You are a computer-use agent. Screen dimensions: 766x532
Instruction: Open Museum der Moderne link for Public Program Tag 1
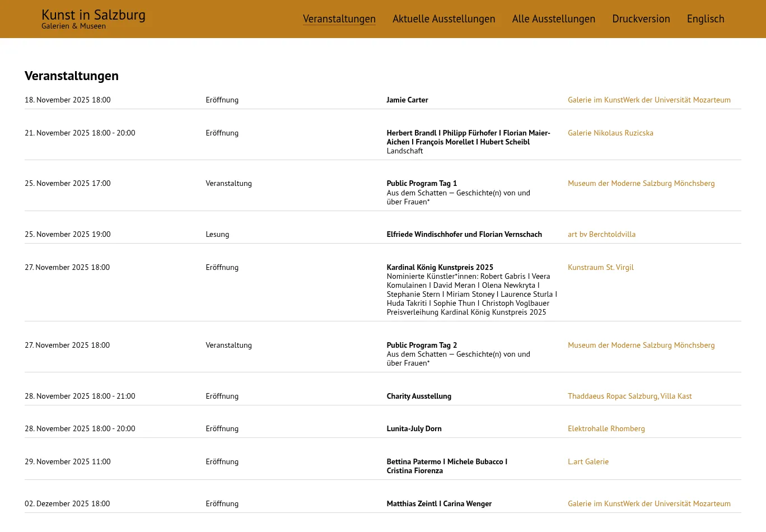click(x=641, y=184)
